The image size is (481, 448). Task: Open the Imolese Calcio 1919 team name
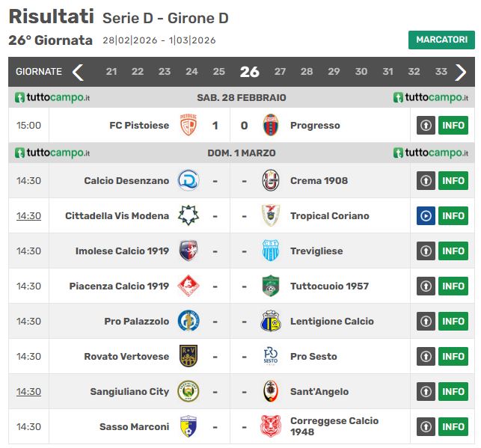tap(122, 251)
